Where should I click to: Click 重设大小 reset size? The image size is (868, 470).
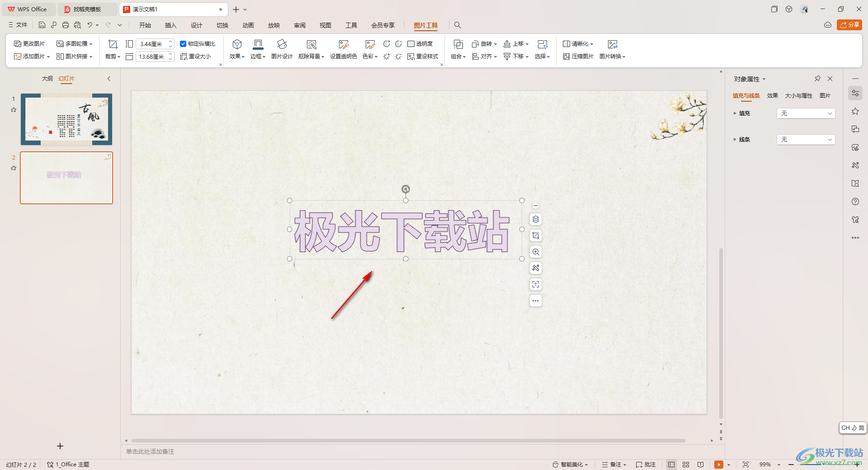click(x=195, y=56)
